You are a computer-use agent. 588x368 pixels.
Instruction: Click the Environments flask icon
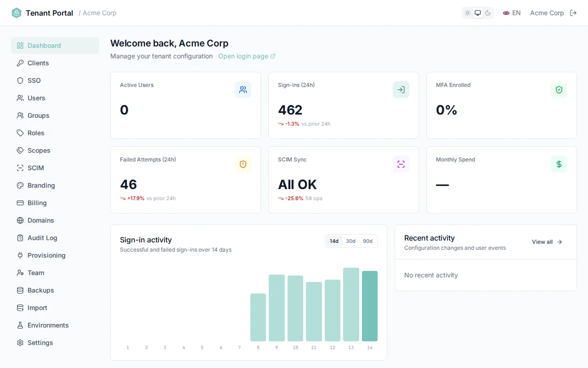[x=20, y=325]
